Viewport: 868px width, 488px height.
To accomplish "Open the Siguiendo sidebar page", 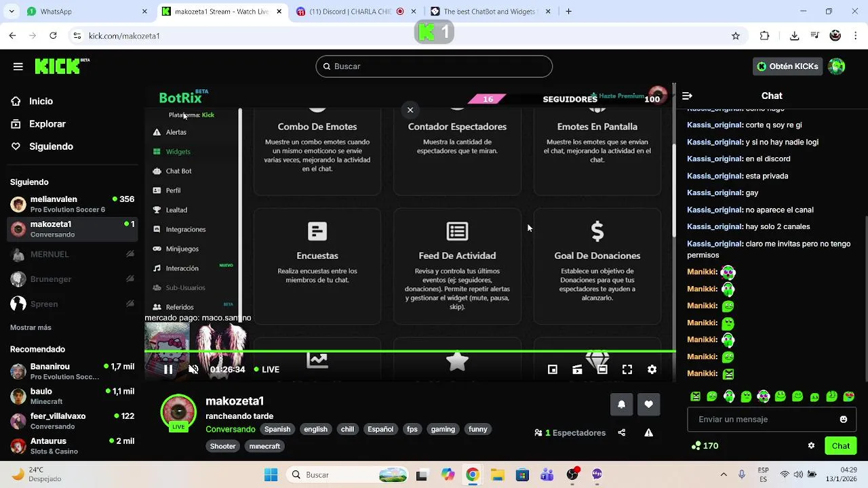I will (51, 146).
